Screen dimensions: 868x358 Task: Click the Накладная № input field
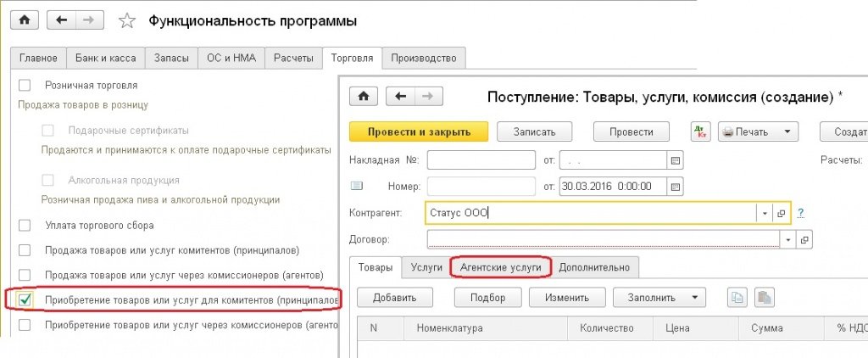[479, 160]
